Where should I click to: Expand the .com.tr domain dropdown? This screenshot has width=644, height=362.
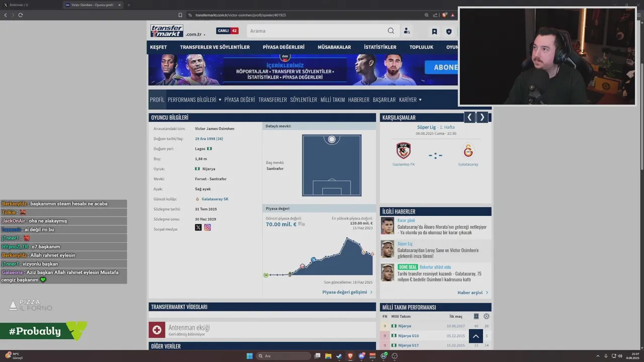click(x=195, y=34)
